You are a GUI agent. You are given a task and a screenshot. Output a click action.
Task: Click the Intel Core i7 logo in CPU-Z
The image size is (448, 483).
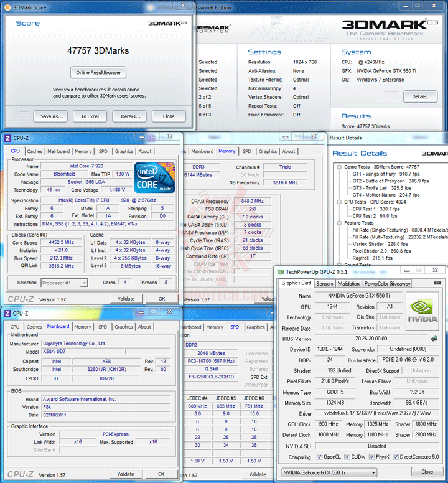click(154, 178)
